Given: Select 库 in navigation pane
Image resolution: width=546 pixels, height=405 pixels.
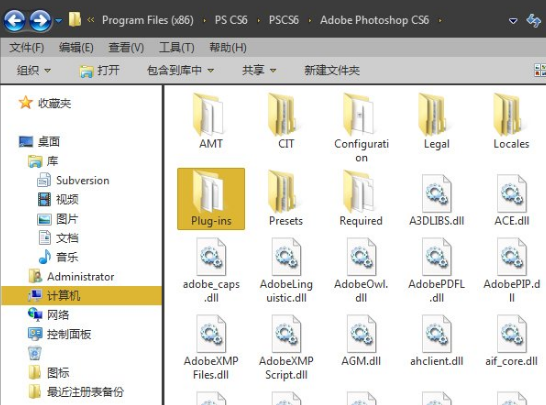Looking at the screenshot, I should click(x=43, y=161).
